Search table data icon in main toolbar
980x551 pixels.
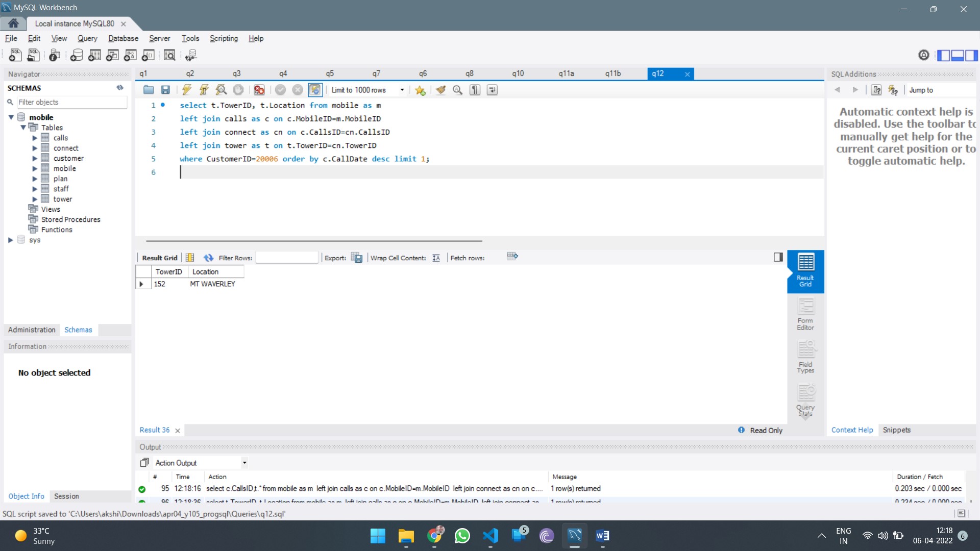(x=169, y=55)
